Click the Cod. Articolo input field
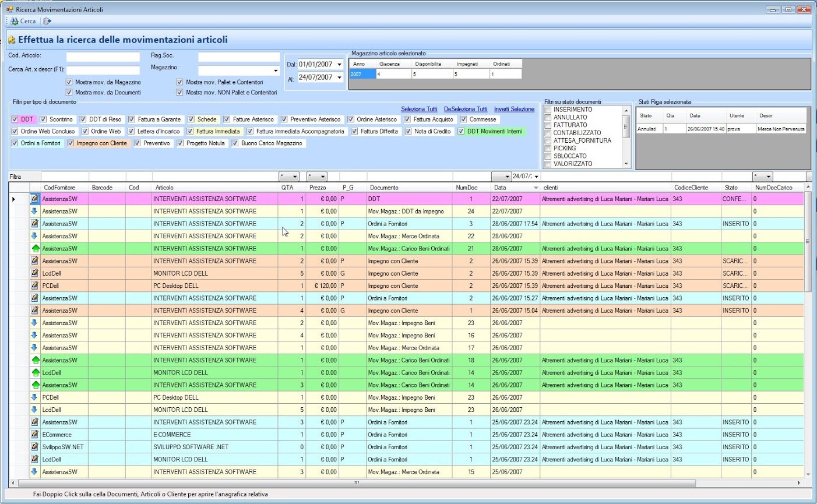This screenshot has height=504, width=817. pos(103,57)
